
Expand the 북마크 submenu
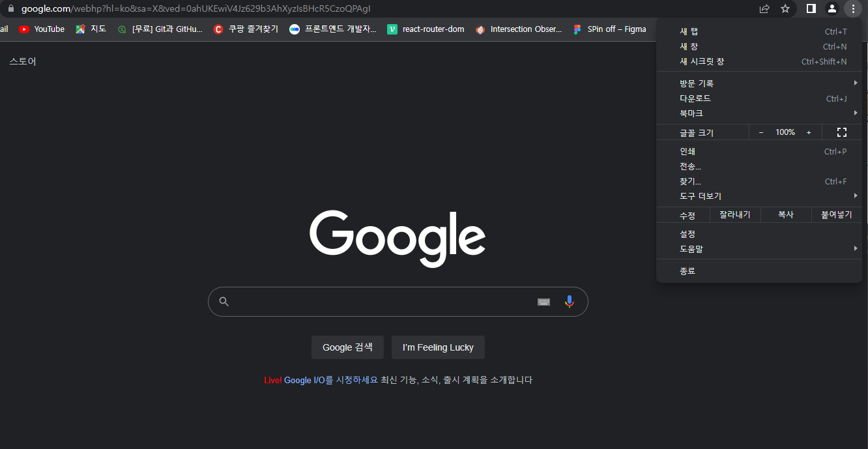[759, 113]
